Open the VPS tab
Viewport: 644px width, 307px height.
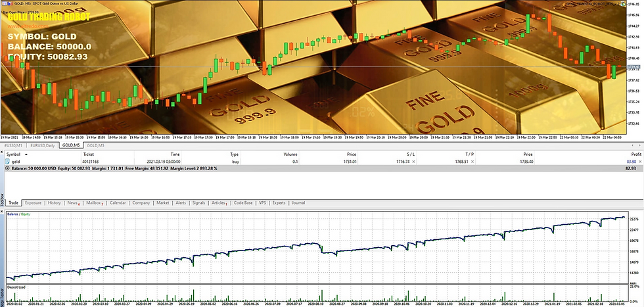coord(262,203)
